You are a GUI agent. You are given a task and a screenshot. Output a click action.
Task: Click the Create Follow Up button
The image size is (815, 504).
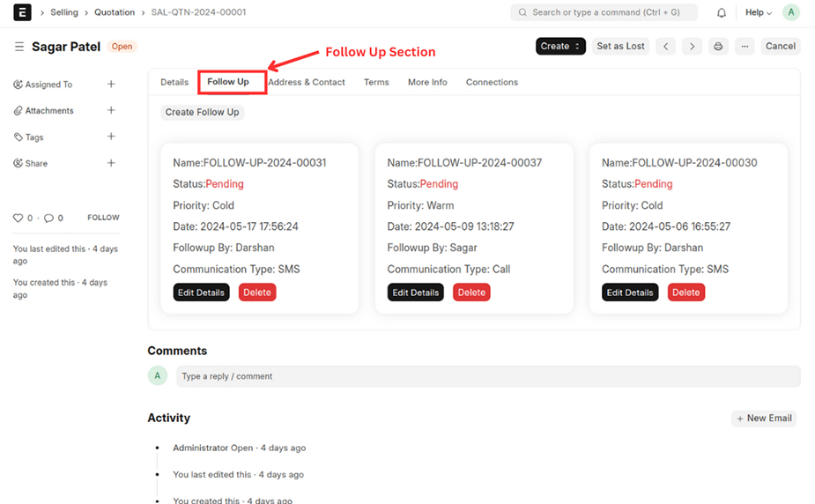(x=202, y=112)
